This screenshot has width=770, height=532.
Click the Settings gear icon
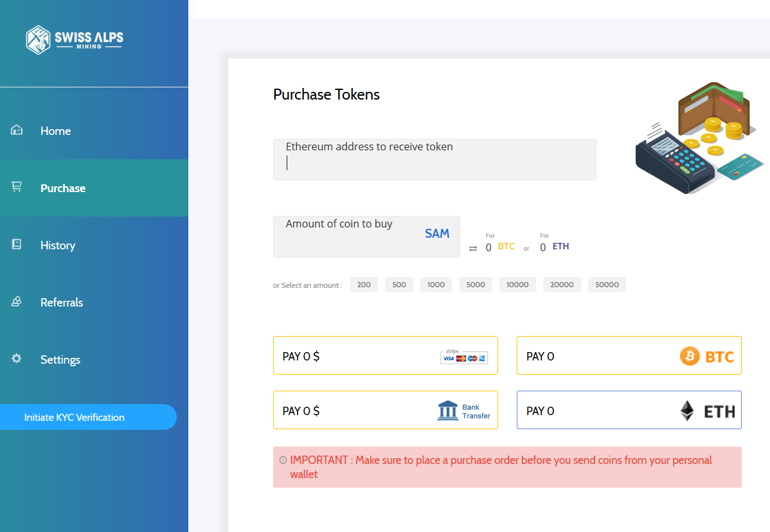pyautogui.click(x=17, y=359)
